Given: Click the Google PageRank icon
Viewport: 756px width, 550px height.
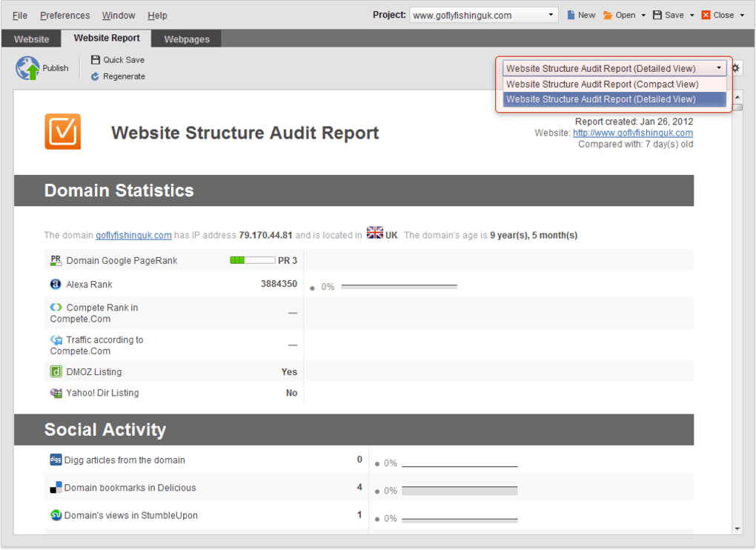Looking at the screenshot, I should pos(56,260).
